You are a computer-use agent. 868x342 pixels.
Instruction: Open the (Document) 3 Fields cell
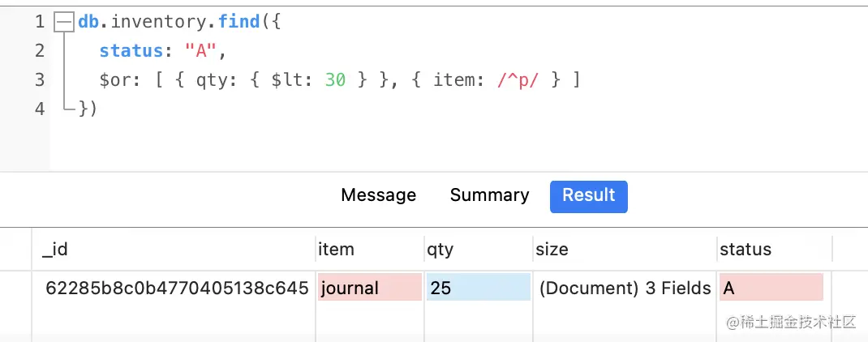click(624, 288)
